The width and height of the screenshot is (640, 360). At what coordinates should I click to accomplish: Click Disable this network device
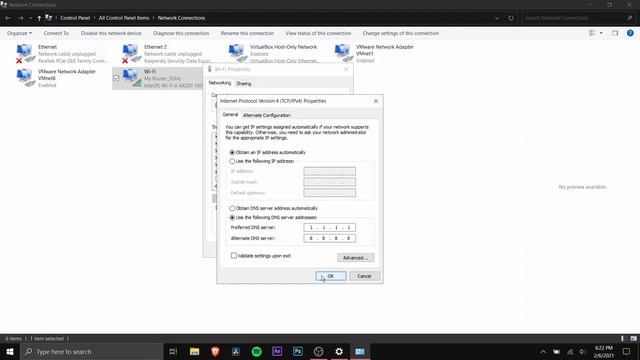coord(111,33)
